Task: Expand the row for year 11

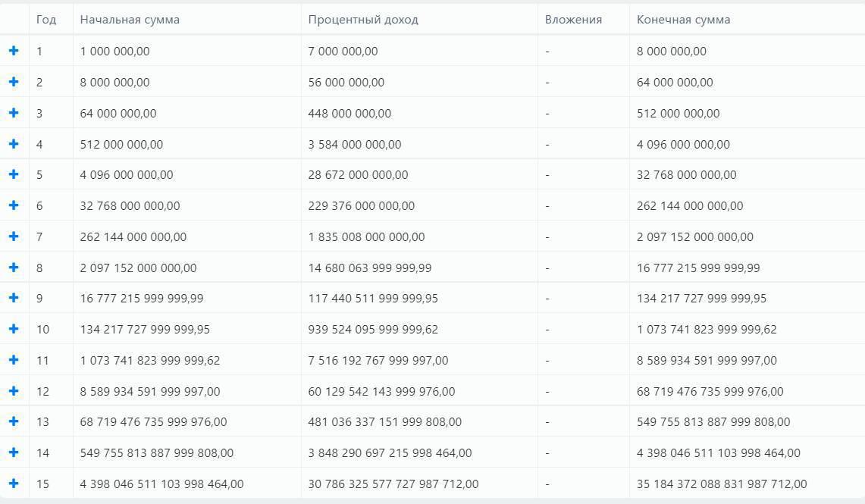Action: click(14, 360)
